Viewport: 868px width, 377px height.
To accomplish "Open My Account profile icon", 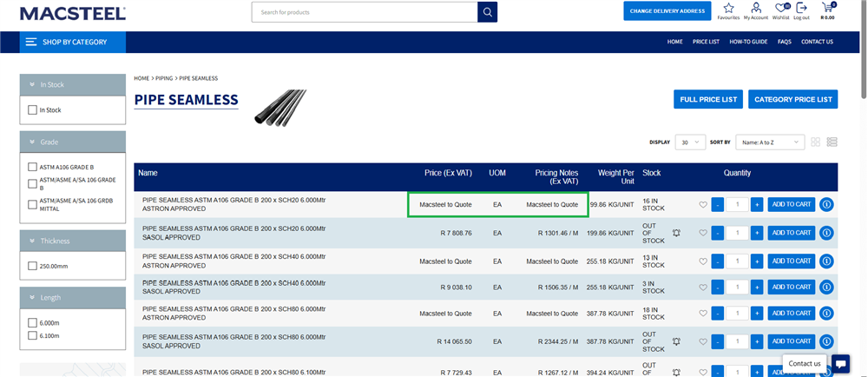I will coord(755,9).
